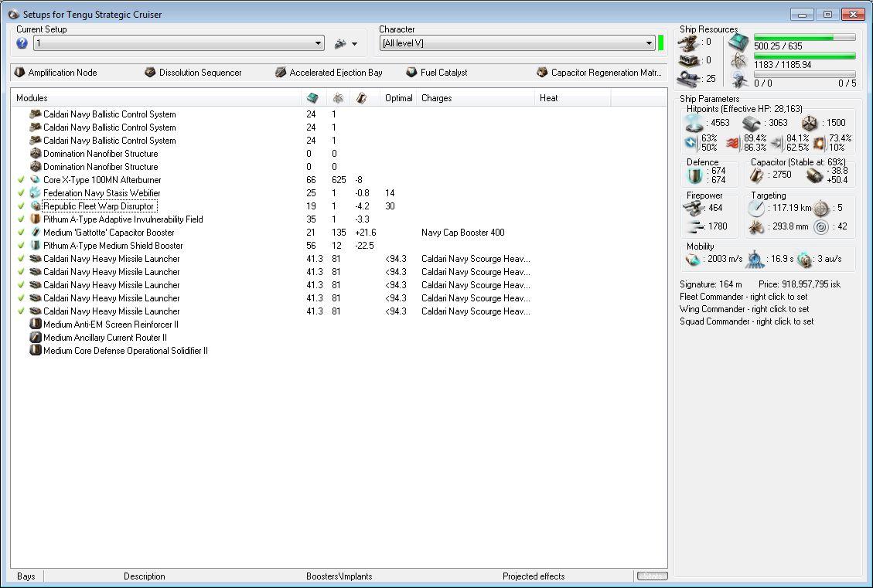Screen dimensions: 873x588
Task: Toggle Republic Fleet Warp Disruptor checkmark
Action: tap(21, 206)
